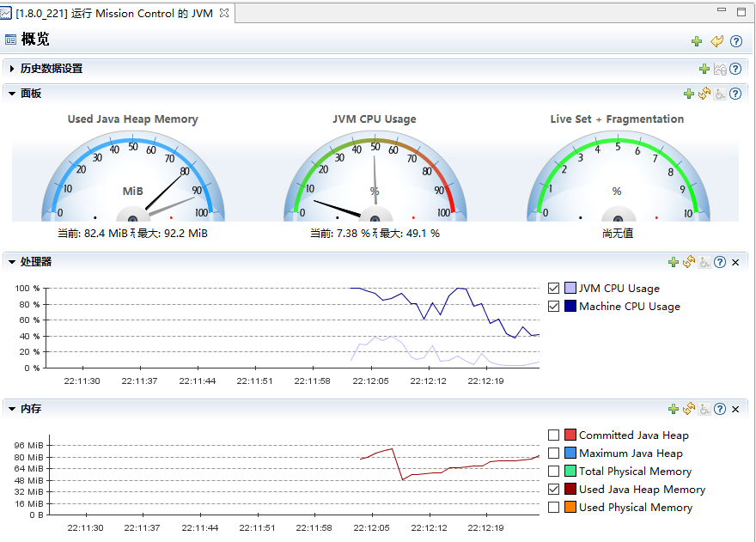Enable Maximum Java Heap checkbox
The width and height of the screenshot is (756, 542).
coord(553,454)
